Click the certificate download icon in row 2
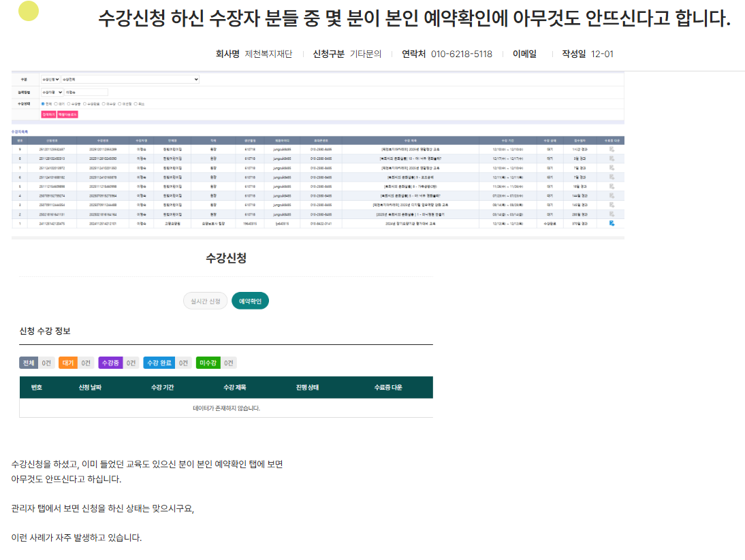Screen dimensions: 745x560 tap(612, 214)
